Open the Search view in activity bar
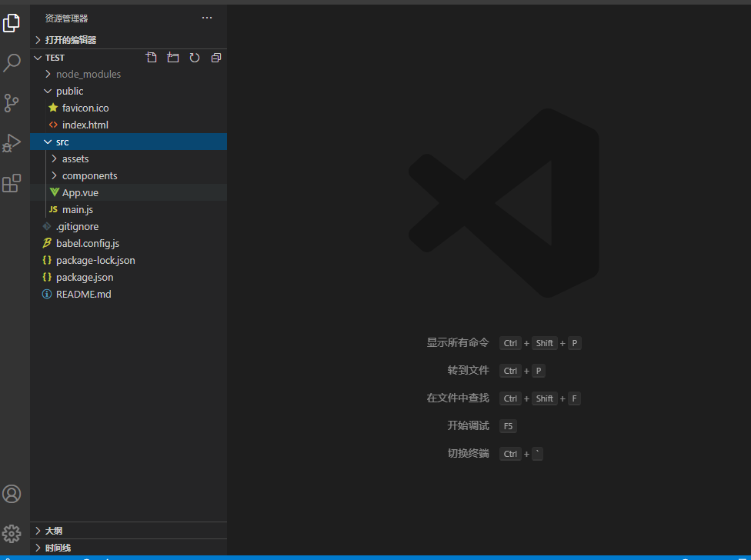Viewport: 751px width, 560px height. pyautogui.click(x=12, y=63)
